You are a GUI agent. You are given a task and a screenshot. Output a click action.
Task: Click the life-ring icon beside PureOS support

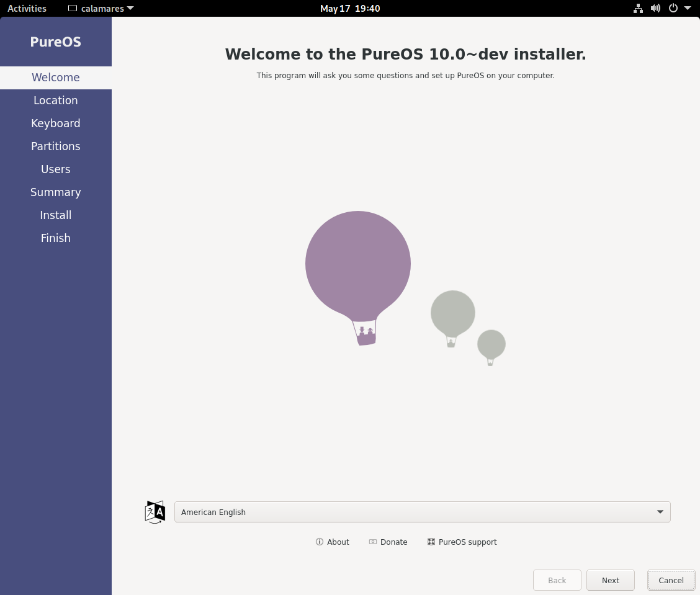pyautogui.click(x=431, y=542)
